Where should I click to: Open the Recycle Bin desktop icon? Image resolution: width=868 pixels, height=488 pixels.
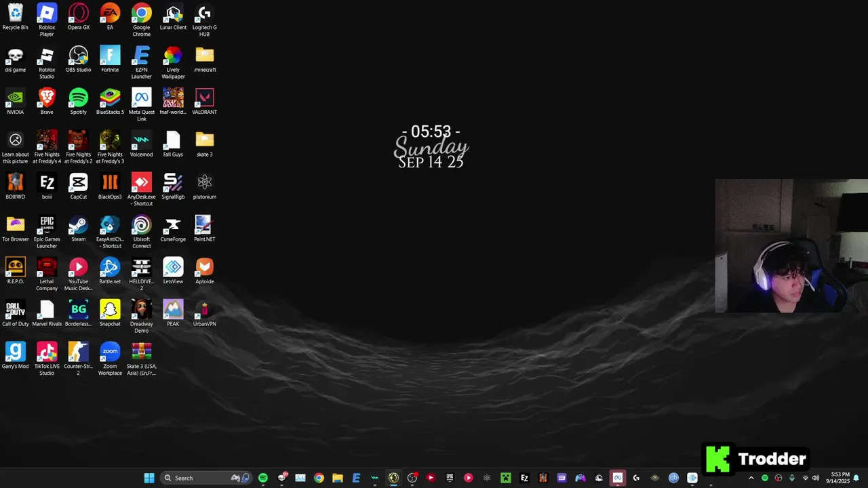pyautogui.click(x=15, y=18)
